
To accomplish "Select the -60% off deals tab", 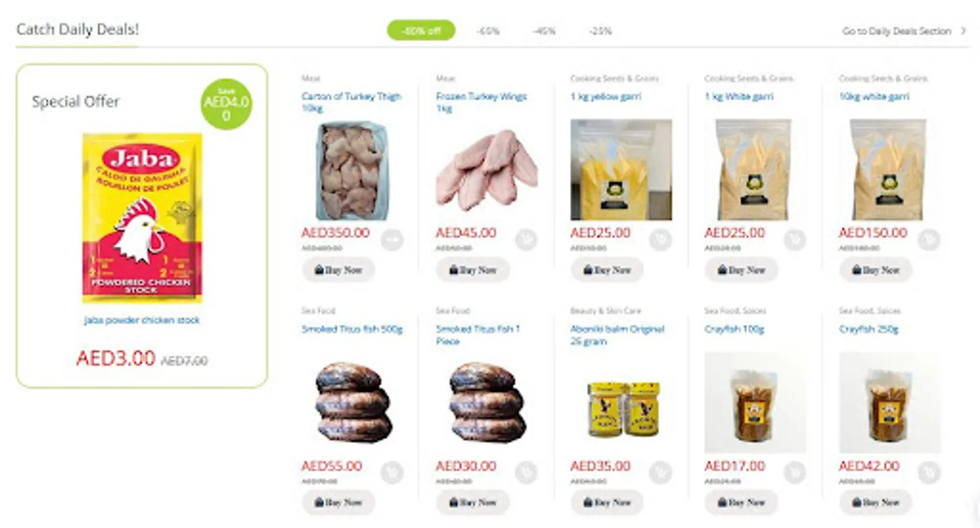I will [421, 31].
